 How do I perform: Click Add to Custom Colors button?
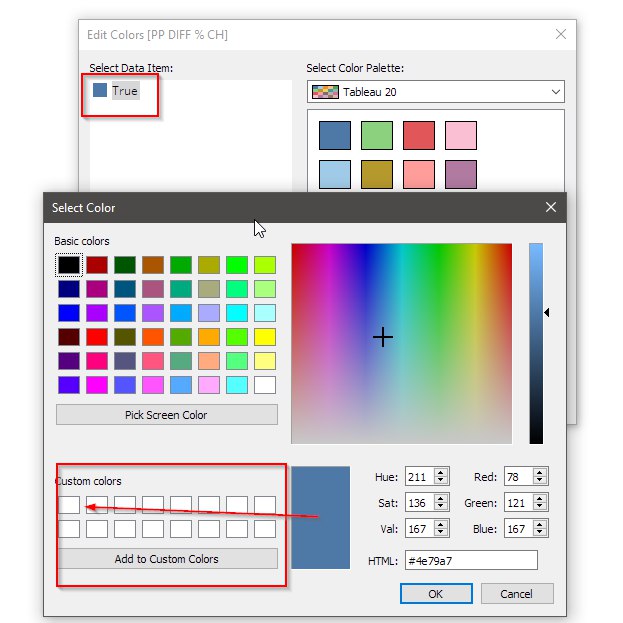166,559
